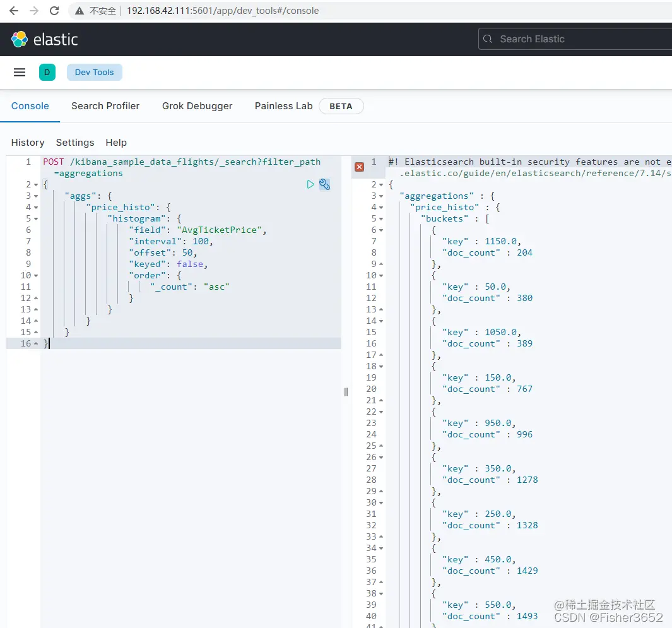Image resolution: width=672 pixels, height=628 pixels.
Task: Open the hamburger navigation menu
Action: (x=20, y=72)
